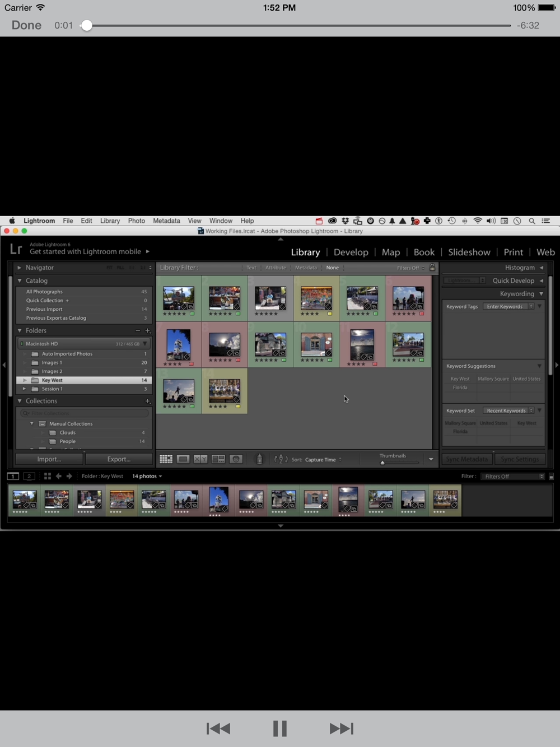Select Text filter in Library Filter bar
560x747 pixels.
click(251, 268)
